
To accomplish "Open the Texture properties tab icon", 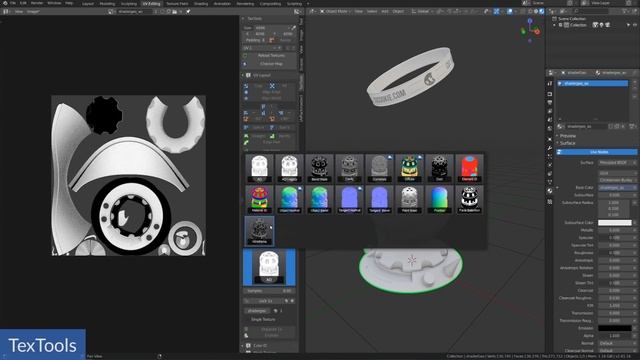I will [550, 202].
